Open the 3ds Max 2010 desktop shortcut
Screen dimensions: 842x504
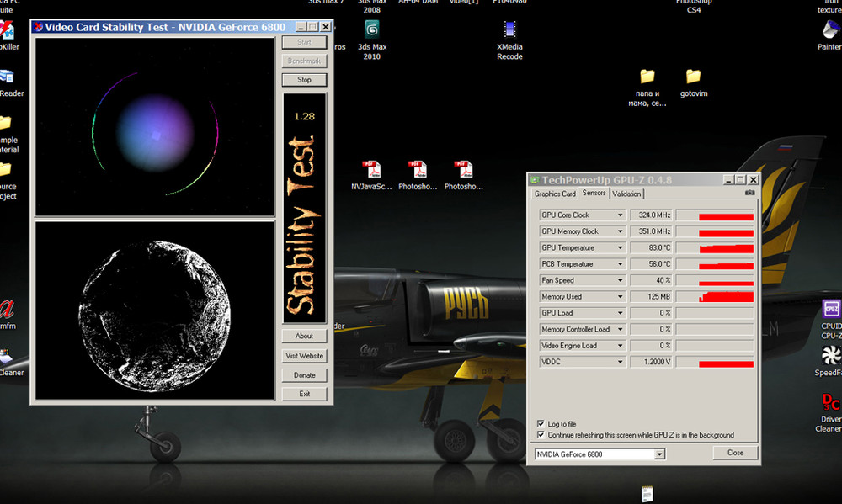pos(371,30)
